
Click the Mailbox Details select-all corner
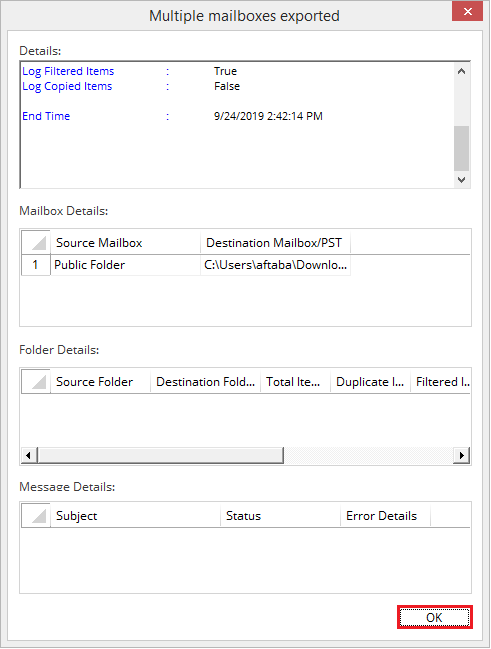(36, 243)
